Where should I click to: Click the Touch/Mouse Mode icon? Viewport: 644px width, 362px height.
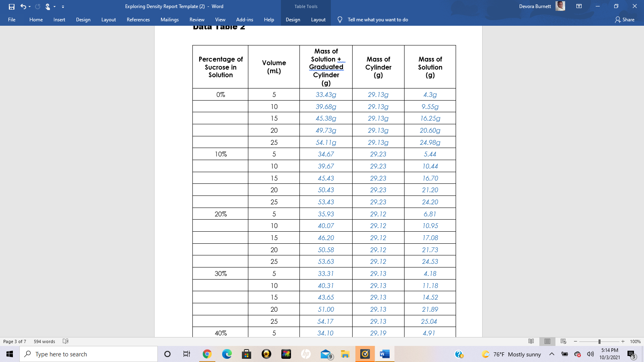click(47, 6)
